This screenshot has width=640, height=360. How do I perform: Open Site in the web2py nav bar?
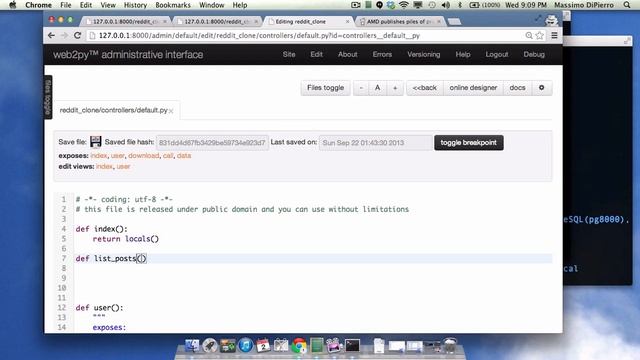click(289, 54)
